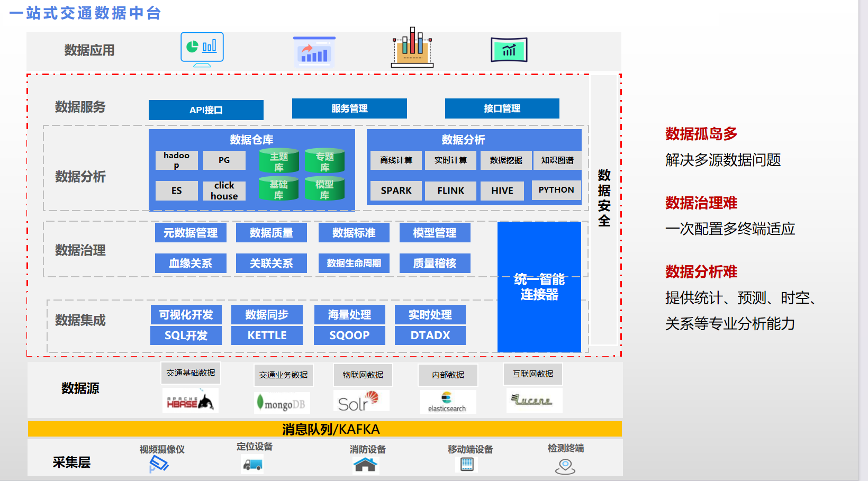The height and width of the screenshot is (481, 868).
Task: Click the API接口 box
Action: pos(206,110)
